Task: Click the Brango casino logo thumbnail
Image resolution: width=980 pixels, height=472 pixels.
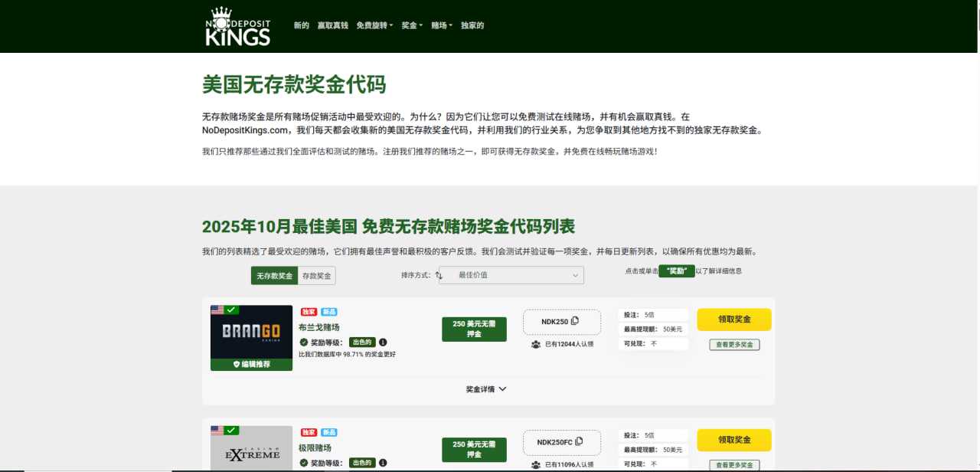Action: (251, 332)
